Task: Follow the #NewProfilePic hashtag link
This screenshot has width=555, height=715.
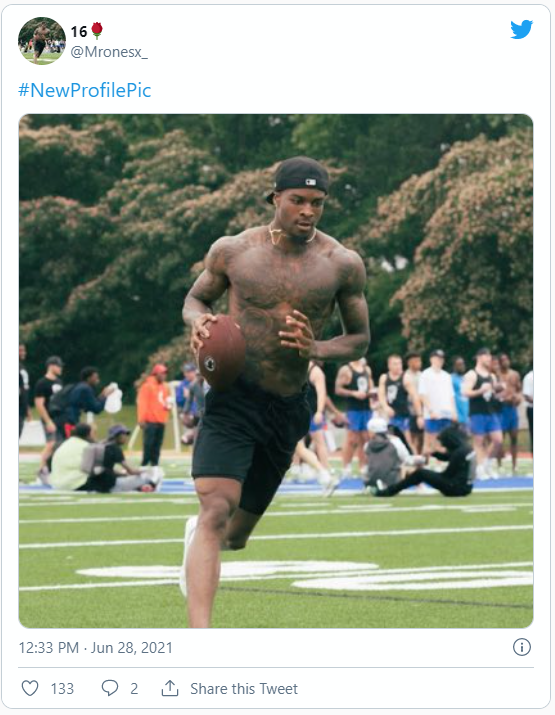Action: 84,90
